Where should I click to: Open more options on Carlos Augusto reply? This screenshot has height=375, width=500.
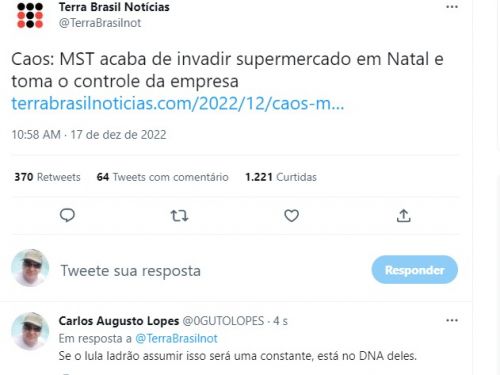tap(452, 320)
